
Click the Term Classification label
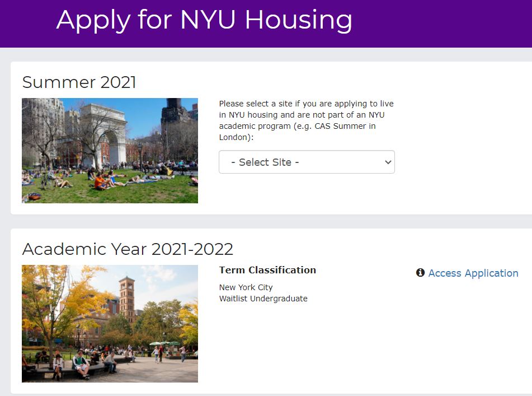tap(267, 270)
